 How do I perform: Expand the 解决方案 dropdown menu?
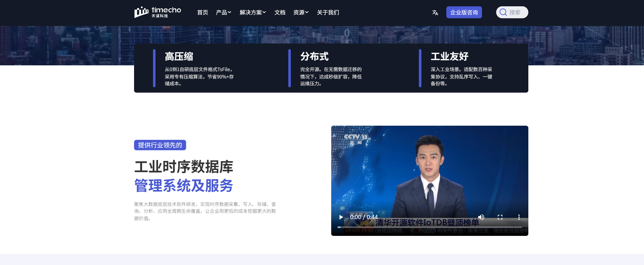(253, 12)
